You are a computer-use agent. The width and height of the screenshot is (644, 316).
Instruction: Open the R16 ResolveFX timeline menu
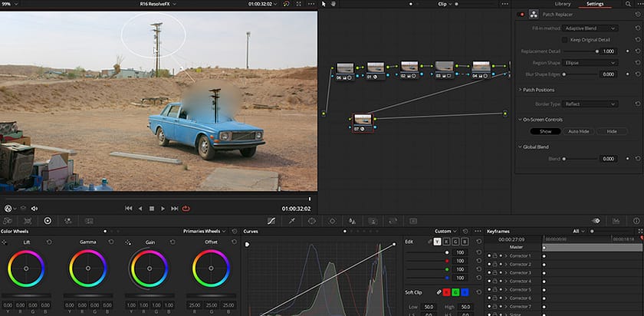(x=158, y=4)
